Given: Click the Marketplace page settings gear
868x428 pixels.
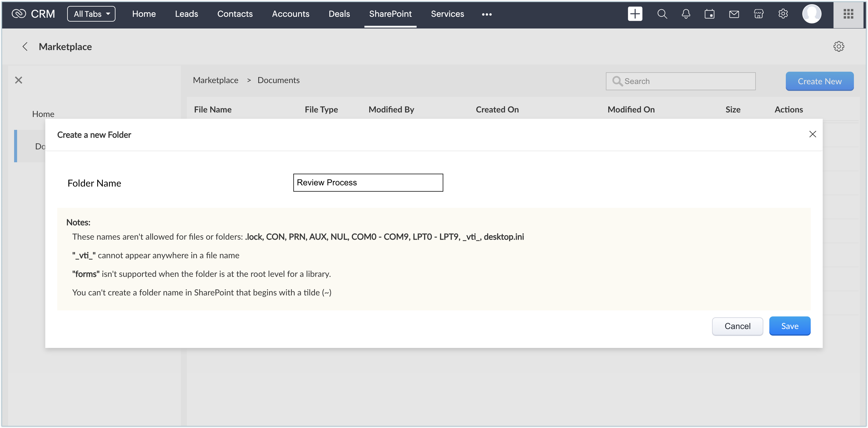Looking at the screenshot, I should 839,46.
